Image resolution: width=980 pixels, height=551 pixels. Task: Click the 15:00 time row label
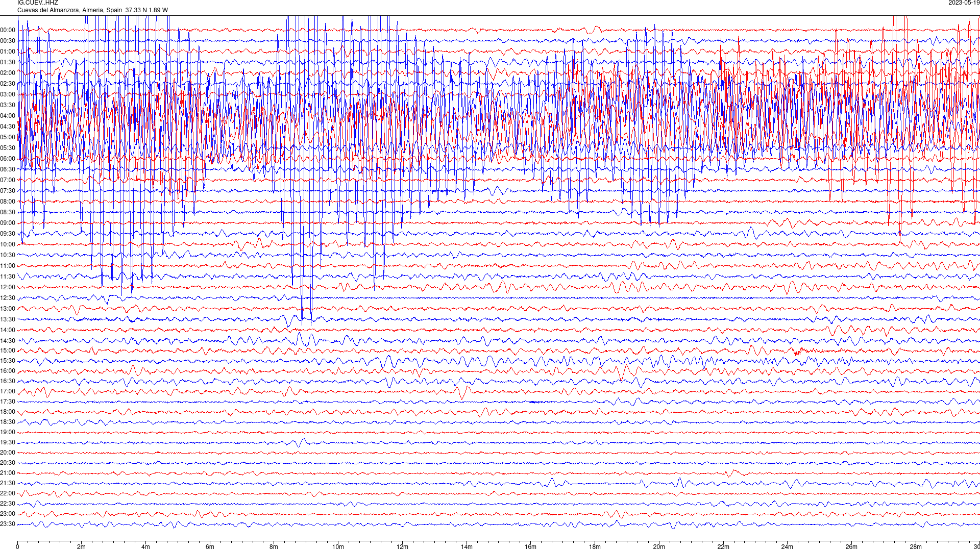point(8,351)
